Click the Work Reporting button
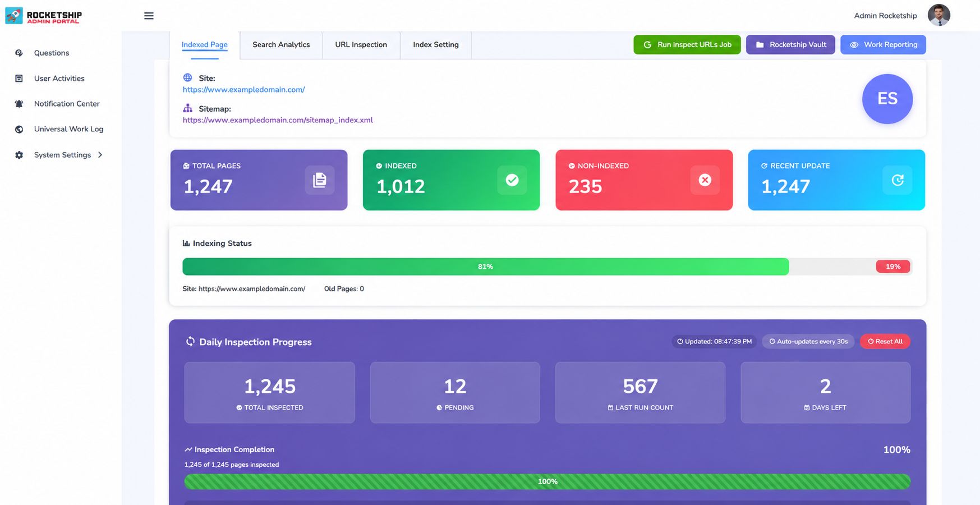The image size is (980, 505). (x=883, y=45)
